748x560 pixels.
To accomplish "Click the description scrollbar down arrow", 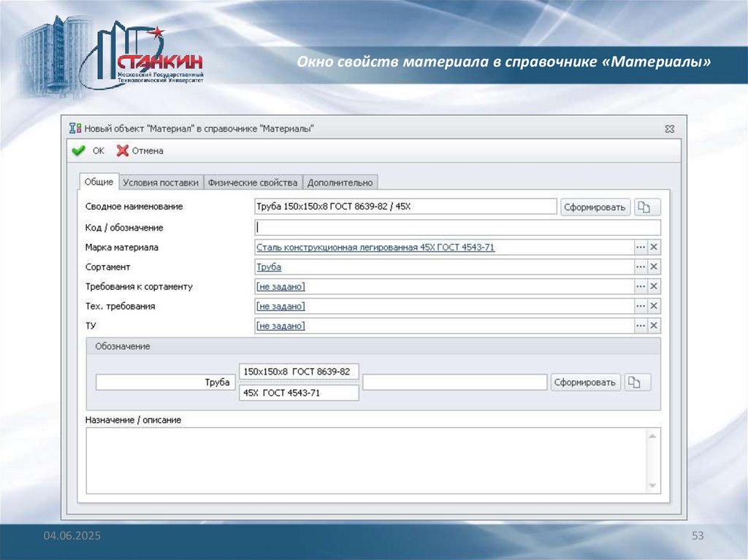I will (652, 486).
